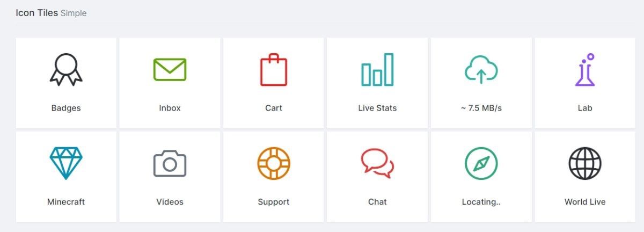
Task: Click the Badges text label
Action: pos(66,108)
